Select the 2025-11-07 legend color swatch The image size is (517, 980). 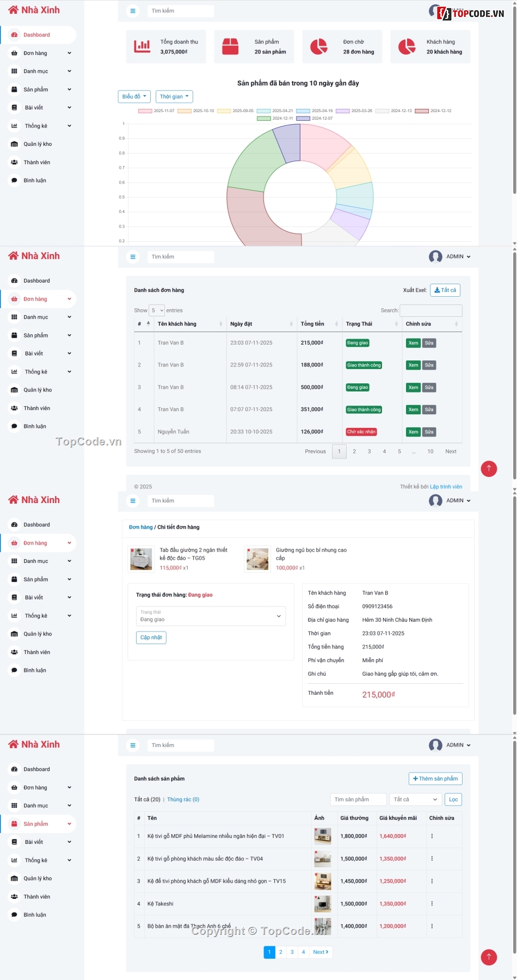point(145,111)
